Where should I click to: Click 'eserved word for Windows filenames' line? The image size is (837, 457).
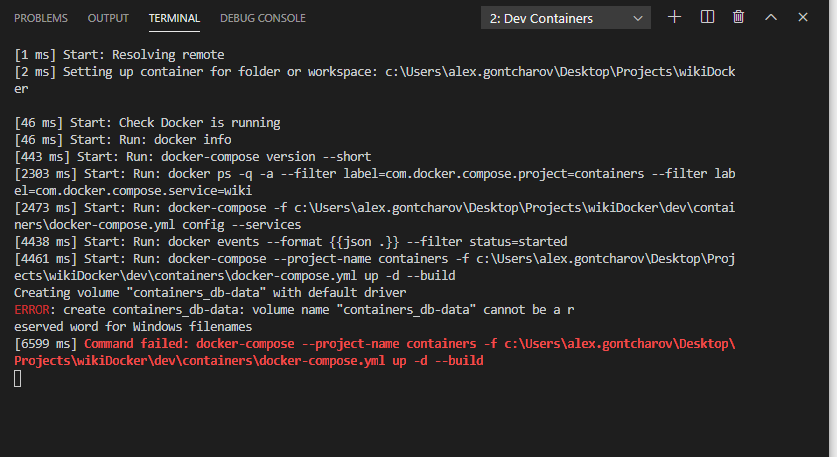[x=133, y=327]
